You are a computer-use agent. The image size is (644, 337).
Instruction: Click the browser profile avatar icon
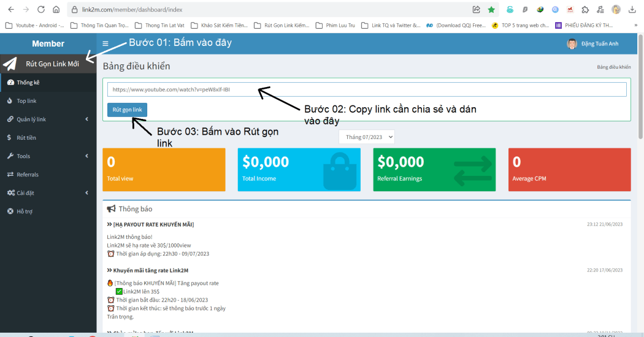(x=616, y=9)
